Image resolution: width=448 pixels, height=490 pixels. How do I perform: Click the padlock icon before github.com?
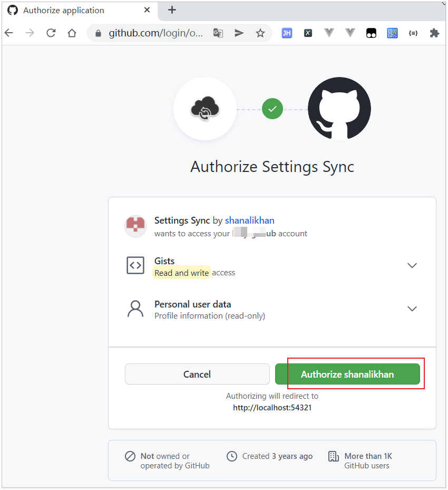click(x=98, y=33)
